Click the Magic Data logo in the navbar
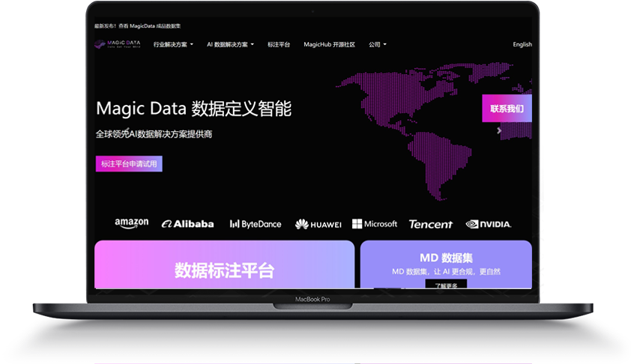 click(117, 44)
